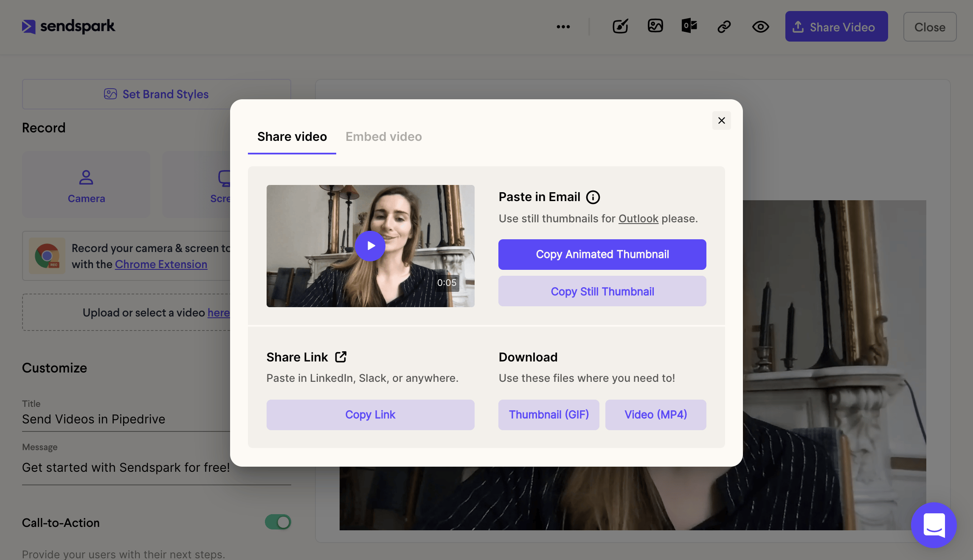The image size is (973, 560).
Task: Click the eye preview icon
Action: pos(761,27)
